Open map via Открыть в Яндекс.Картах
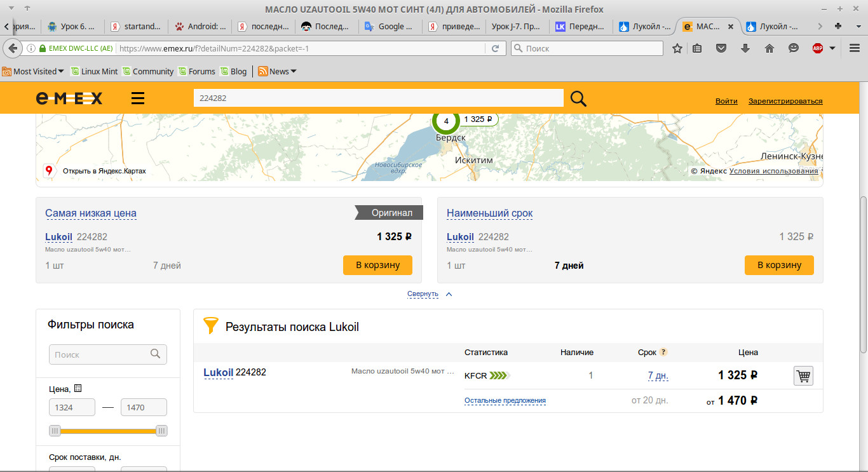The height and width of the screenshot is (472, 868). pos(95,171)
